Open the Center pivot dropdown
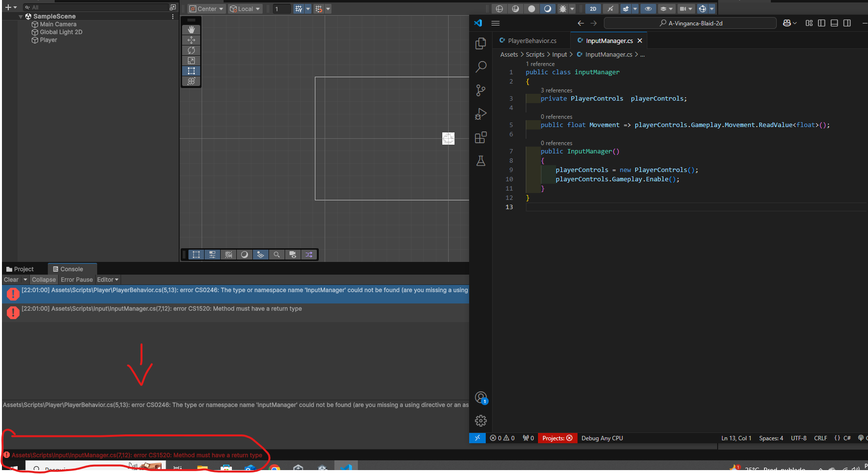 tap(207, 9)
